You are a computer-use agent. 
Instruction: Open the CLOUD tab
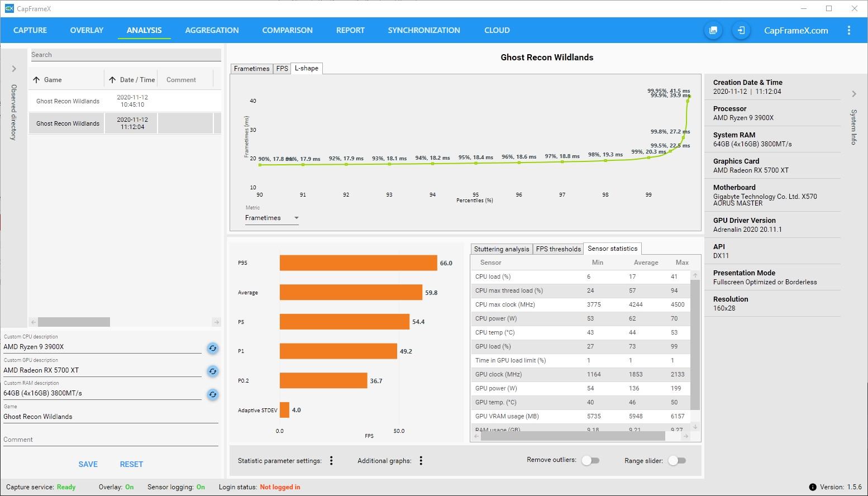click(497, 30)
